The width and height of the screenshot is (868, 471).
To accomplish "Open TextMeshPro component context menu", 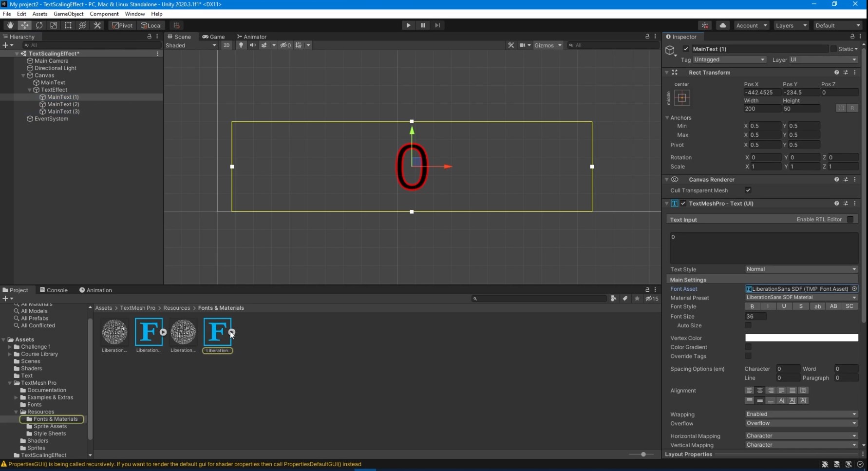I will pyautogui.click(x=855, y=204).
